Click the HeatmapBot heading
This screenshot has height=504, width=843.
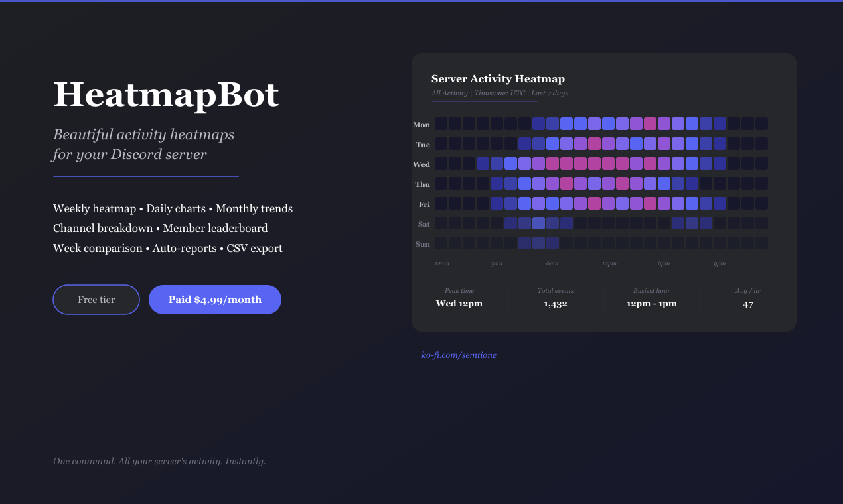(165, 95)
